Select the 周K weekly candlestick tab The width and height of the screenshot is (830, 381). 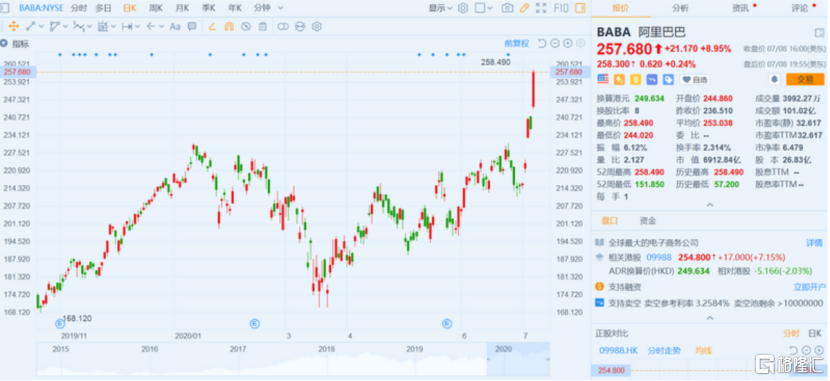[156, 8]
